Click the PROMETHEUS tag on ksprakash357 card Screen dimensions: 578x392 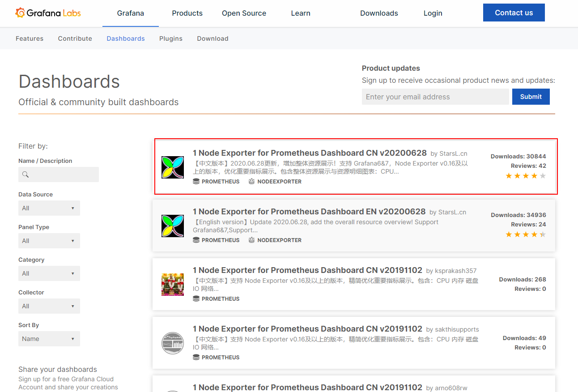click(221, 299)
